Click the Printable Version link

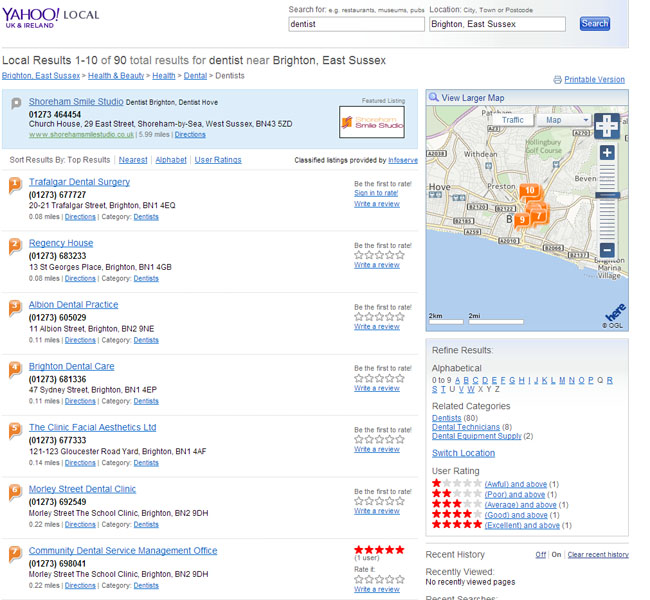coord(594,80)
